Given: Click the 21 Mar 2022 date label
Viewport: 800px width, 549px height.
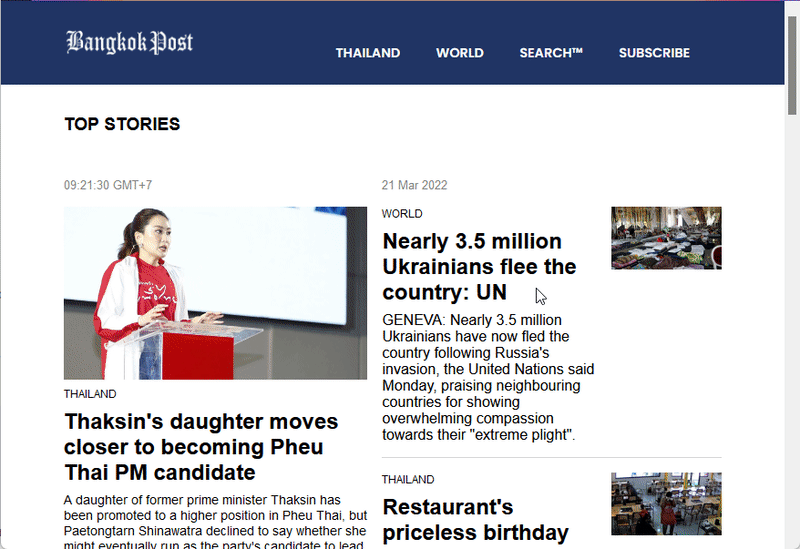Looking at the screenshot, I should pos(414,185).
